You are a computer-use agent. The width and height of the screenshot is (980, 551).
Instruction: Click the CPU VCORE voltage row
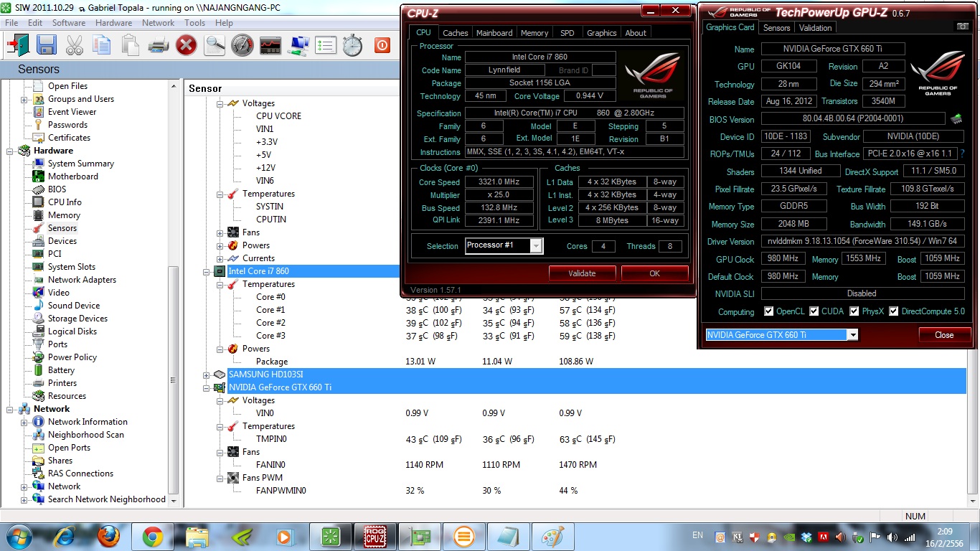[x=278, y=116]
